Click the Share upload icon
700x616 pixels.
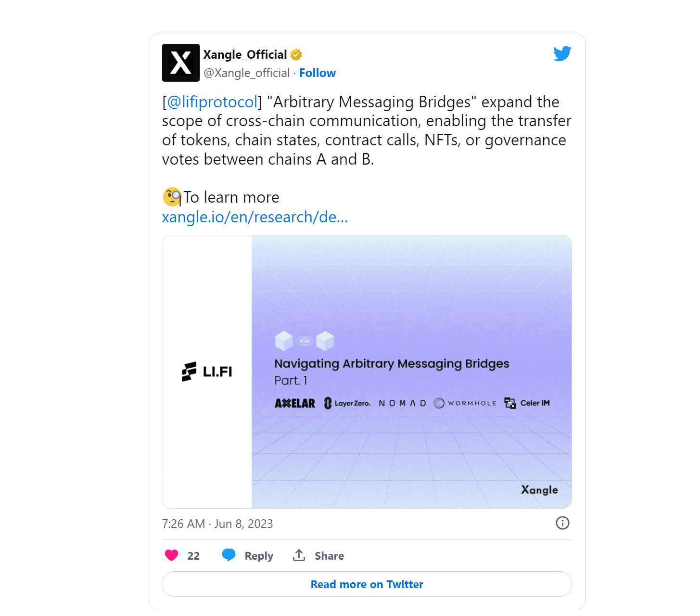coord(299,555)
